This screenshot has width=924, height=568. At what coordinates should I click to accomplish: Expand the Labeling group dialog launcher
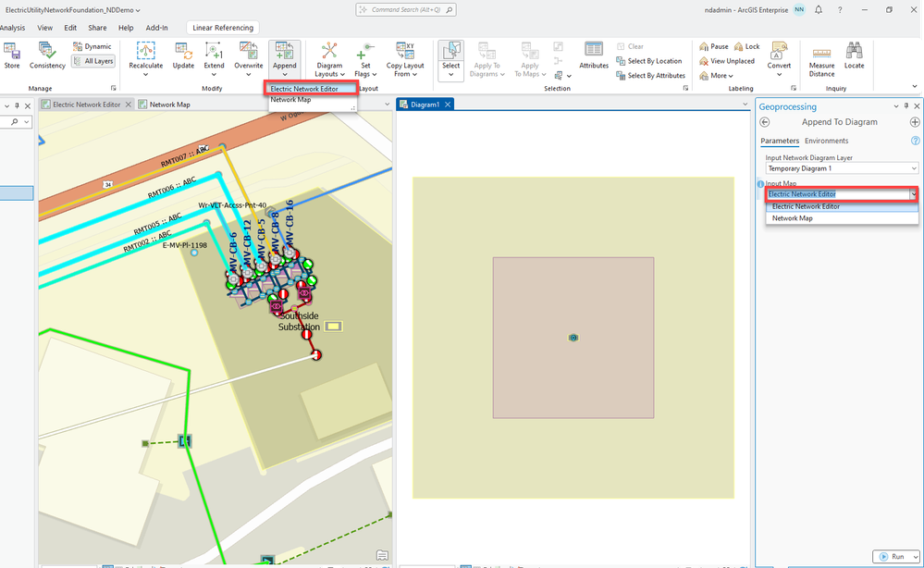794,89
